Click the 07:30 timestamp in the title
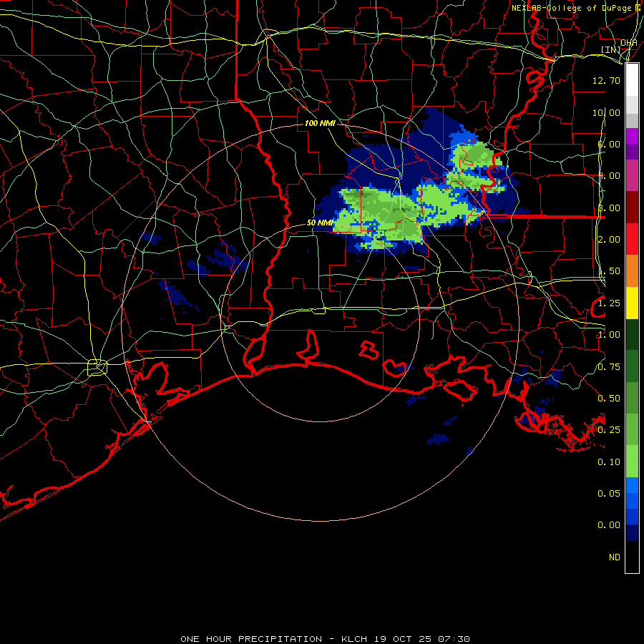The height and width of the screenshot is (644, 644). tap(454, 639)
